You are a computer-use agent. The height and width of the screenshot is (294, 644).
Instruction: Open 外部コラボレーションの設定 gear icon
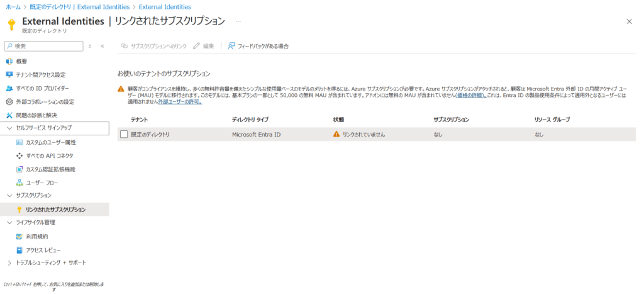pyautogui.click(x=9, y=101)
